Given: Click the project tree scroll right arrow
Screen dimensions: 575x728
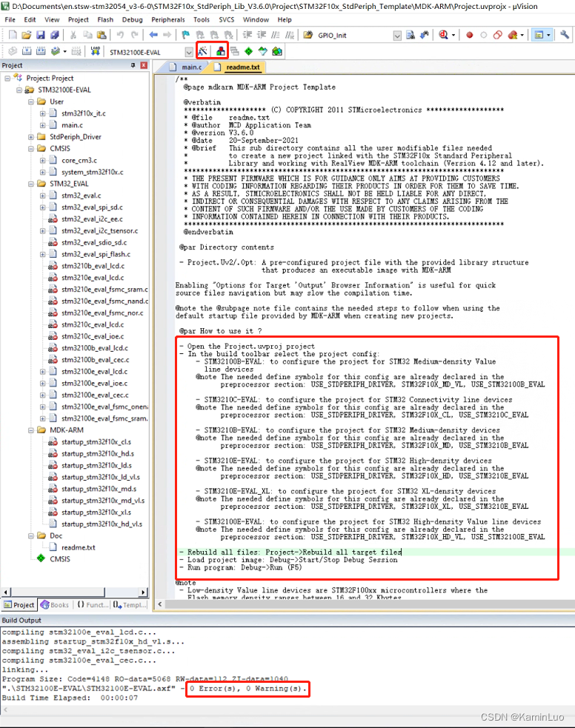Looking at the screenshot, I should point(143,592).
